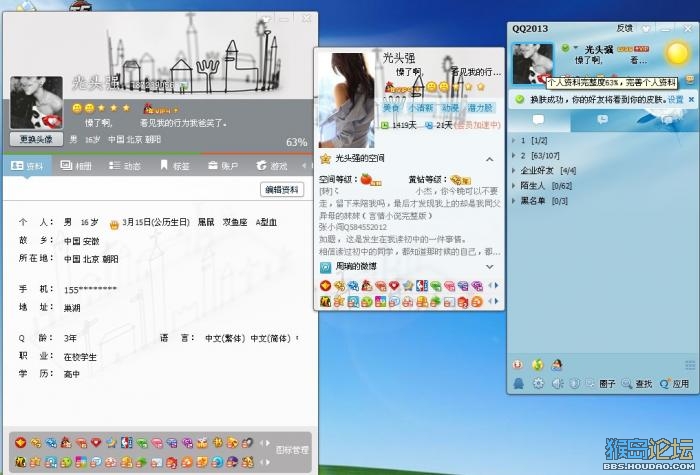Open 应用 application manager
The width and height of the screenshot is (700, 475).
(674, 383)
